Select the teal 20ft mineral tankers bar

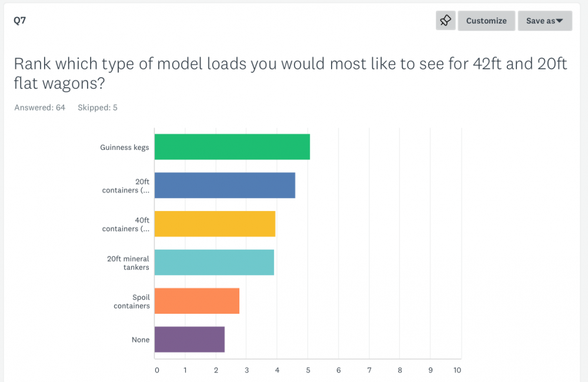[214, 262]
